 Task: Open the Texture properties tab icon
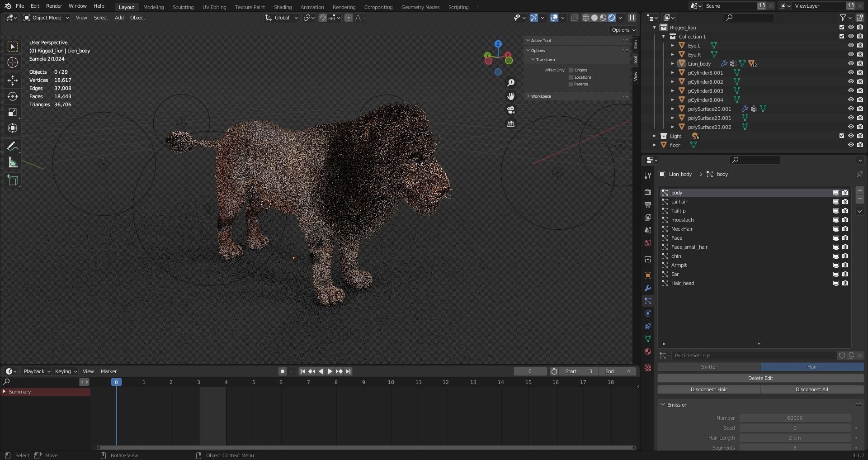pyautogui.click(x=648, y=368)
